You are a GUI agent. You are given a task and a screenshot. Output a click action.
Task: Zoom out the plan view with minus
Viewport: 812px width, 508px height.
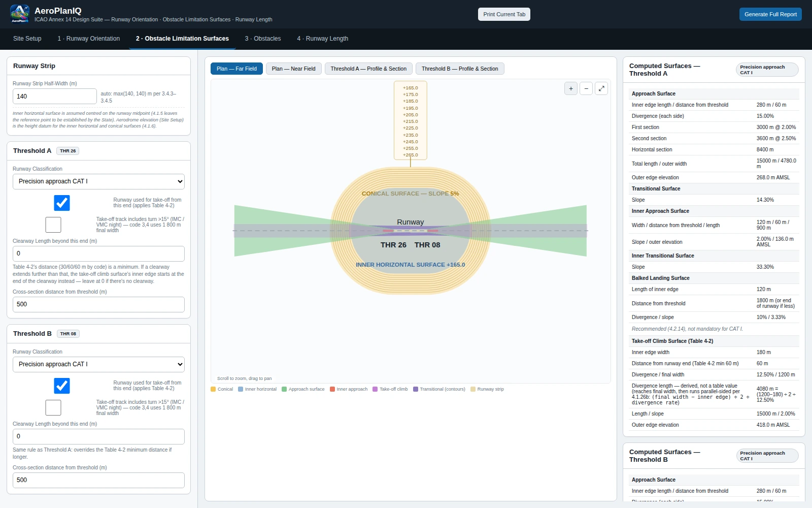[586, 88]
